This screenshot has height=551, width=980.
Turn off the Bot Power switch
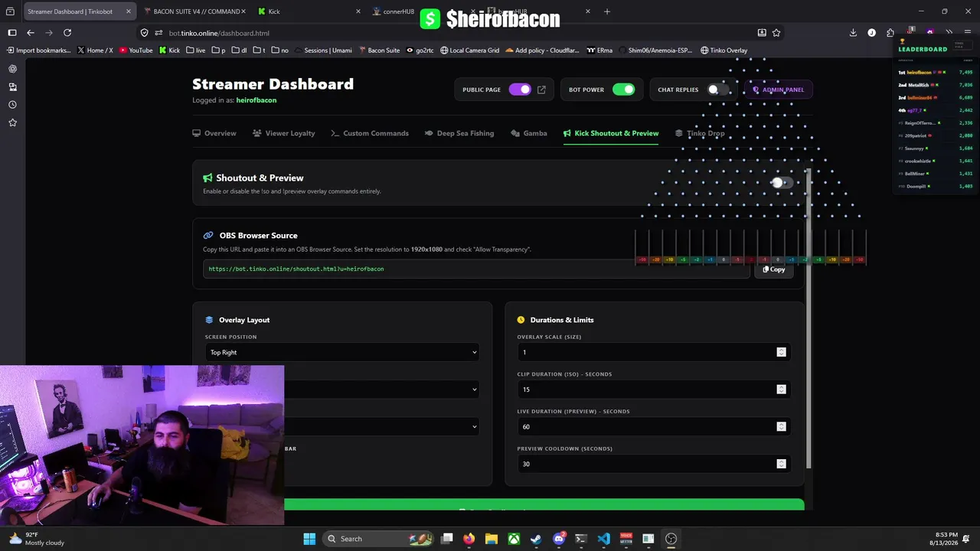[624, 90]
